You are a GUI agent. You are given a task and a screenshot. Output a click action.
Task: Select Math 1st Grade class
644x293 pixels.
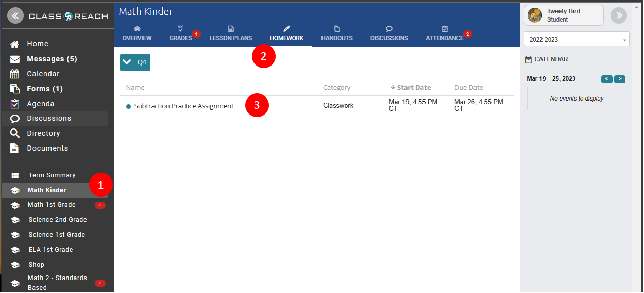[x=52, y=205]
